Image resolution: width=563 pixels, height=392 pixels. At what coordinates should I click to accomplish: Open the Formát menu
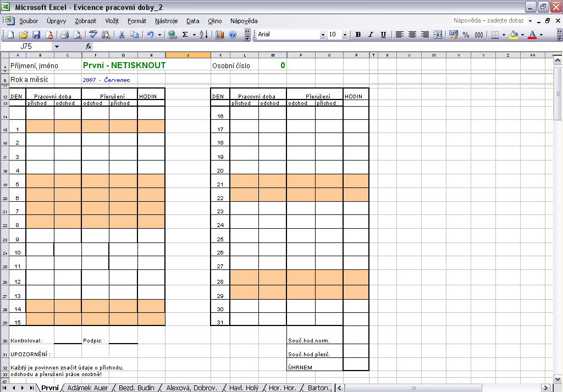137,21
